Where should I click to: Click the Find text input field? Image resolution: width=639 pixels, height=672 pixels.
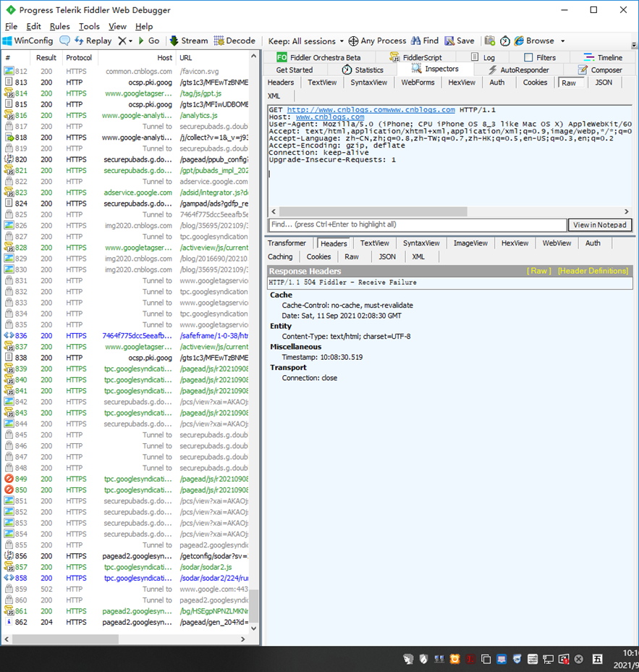point(418,224)
